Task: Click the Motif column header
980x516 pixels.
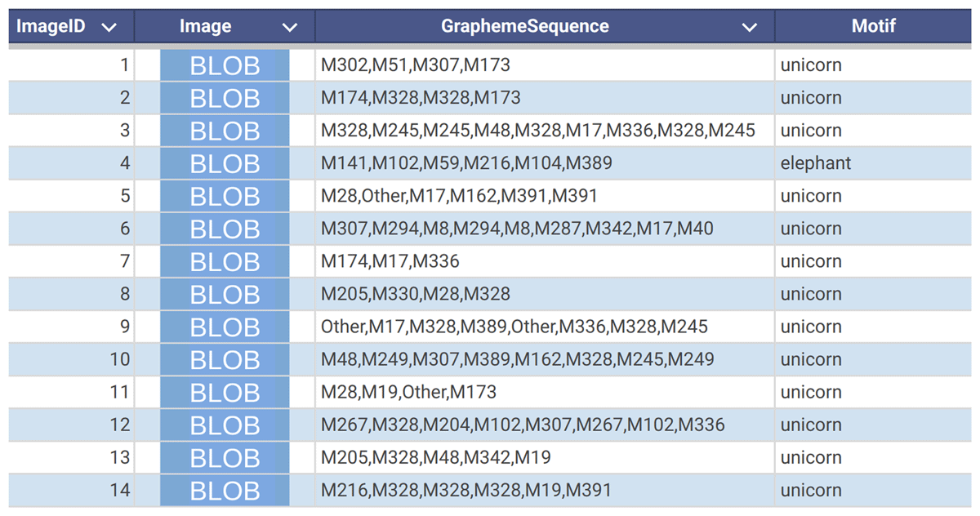Action: click(x=873, y=26)
